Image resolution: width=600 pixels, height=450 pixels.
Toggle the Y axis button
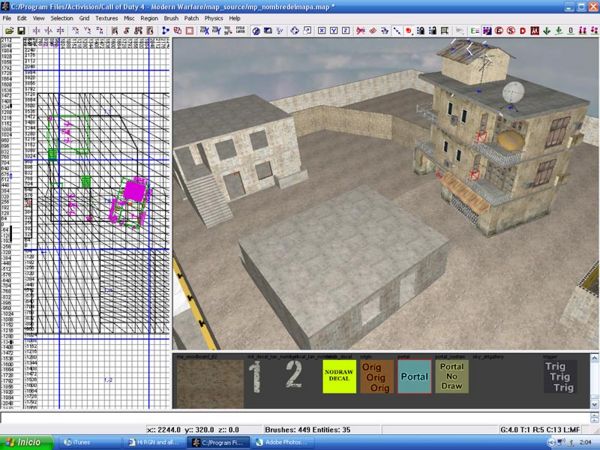tap(334, 31)
